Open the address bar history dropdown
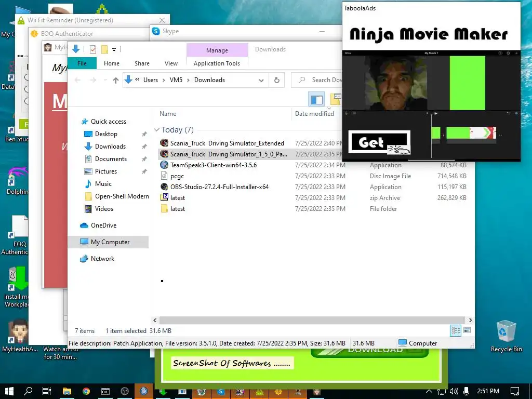This screenshot has height=399, width=532. pyautogui.click(x=261, y=81)
